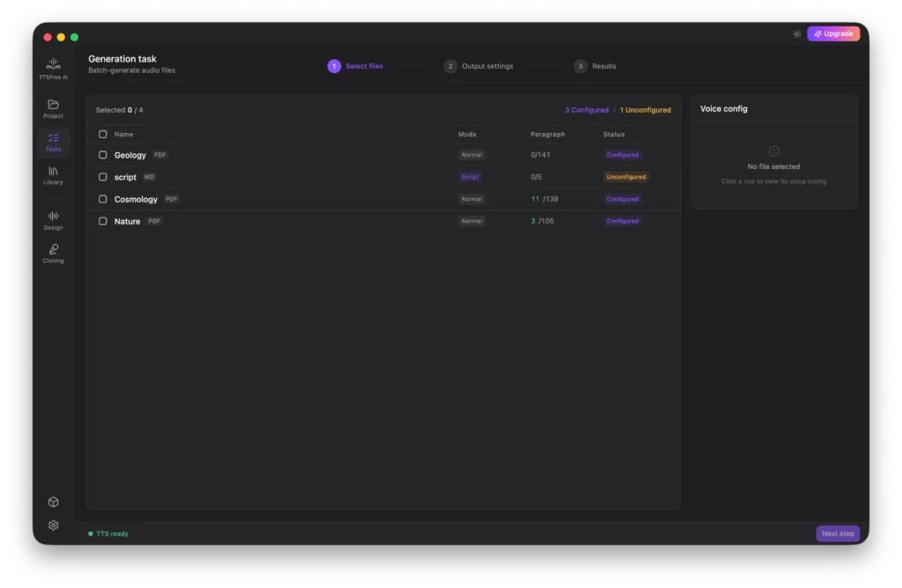Click Unconfigured status of script
Viewport: 902px width, 588px height.
click(x=626, y=177)
